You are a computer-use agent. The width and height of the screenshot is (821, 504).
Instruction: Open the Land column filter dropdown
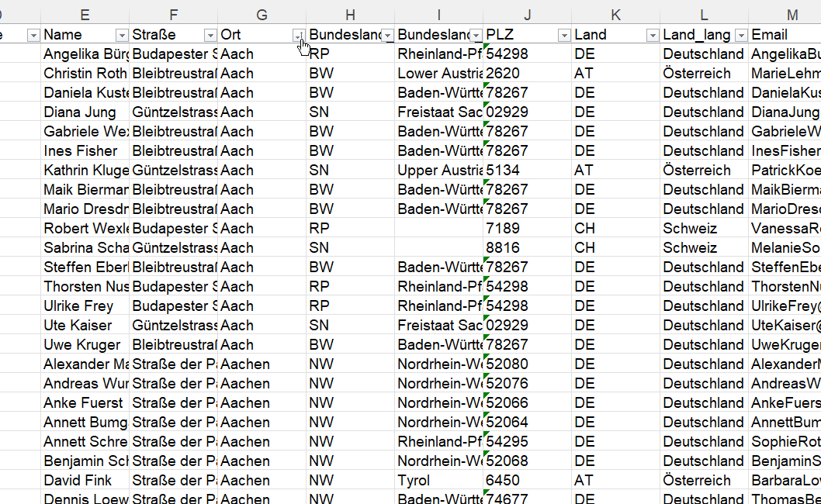pos(653,35)
